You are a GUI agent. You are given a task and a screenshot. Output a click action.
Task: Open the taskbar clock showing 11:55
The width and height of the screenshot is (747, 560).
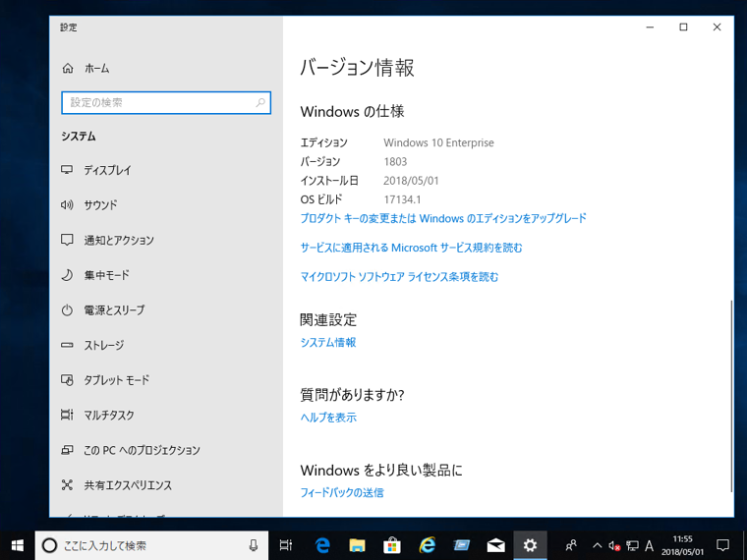pyautogui.click(x=682, y=545)
